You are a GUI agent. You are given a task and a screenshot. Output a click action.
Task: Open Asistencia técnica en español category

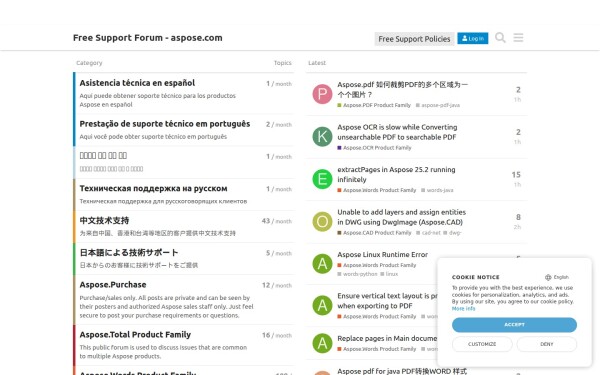(137, 83)
